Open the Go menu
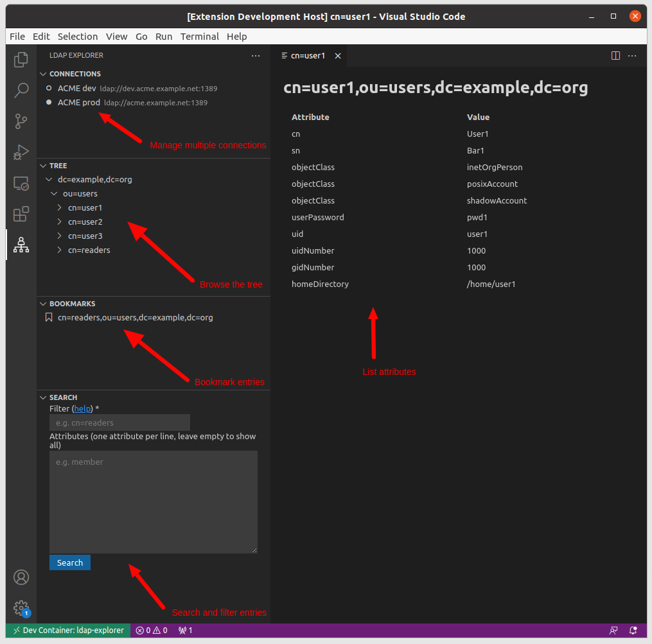The width and height of the screenshot is (652, 644). [141, 37]
